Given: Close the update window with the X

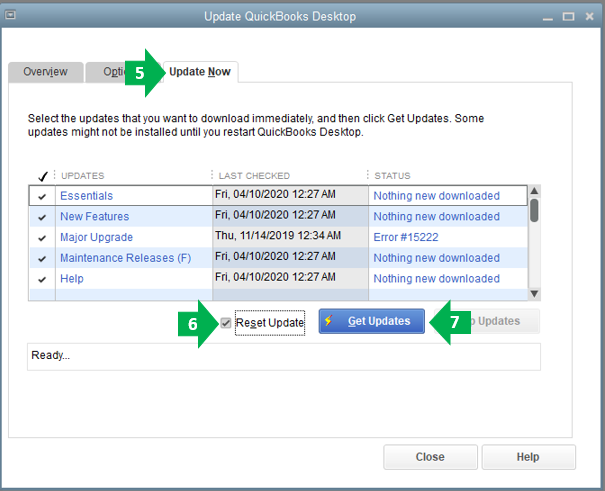Looking at the screenshot, I should pos(589,16).
